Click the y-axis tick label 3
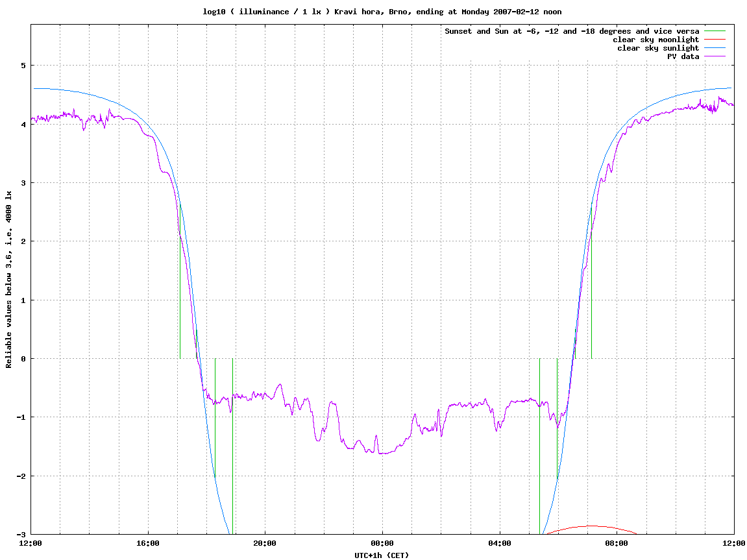 pyautogui.click(x=23, y=183)
